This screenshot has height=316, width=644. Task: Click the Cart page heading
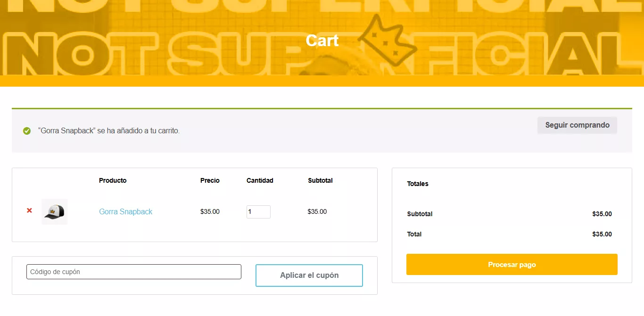(322, 41)
